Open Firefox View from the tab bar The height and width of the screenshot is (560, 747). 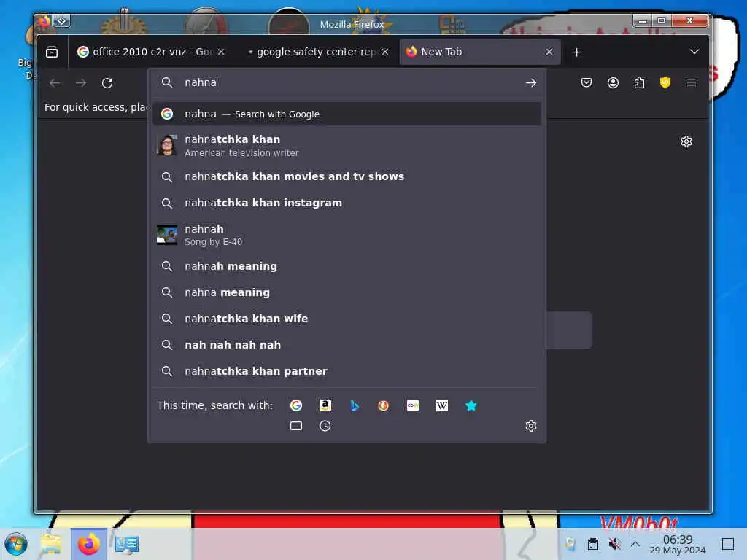pos(52,52)
